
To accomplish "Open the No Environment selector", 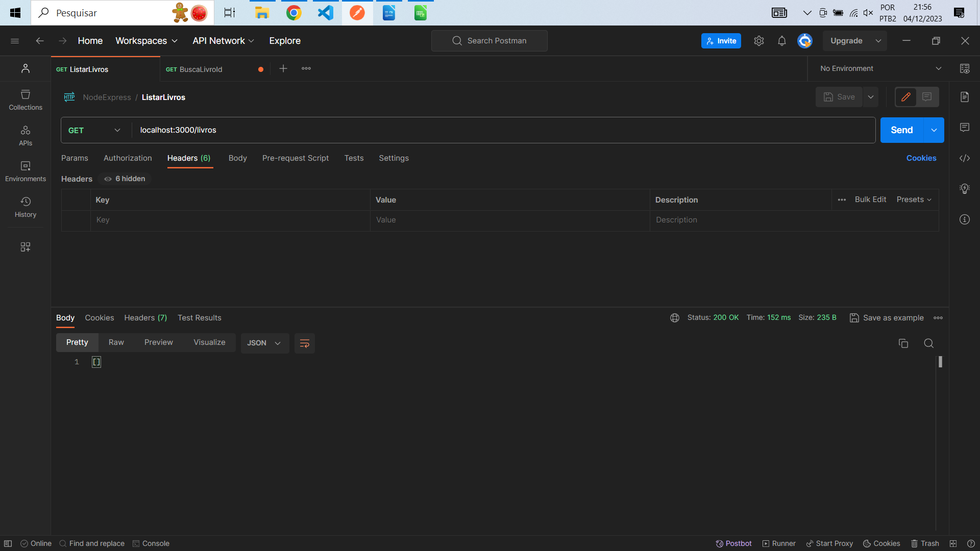I will tap(880, 68).
